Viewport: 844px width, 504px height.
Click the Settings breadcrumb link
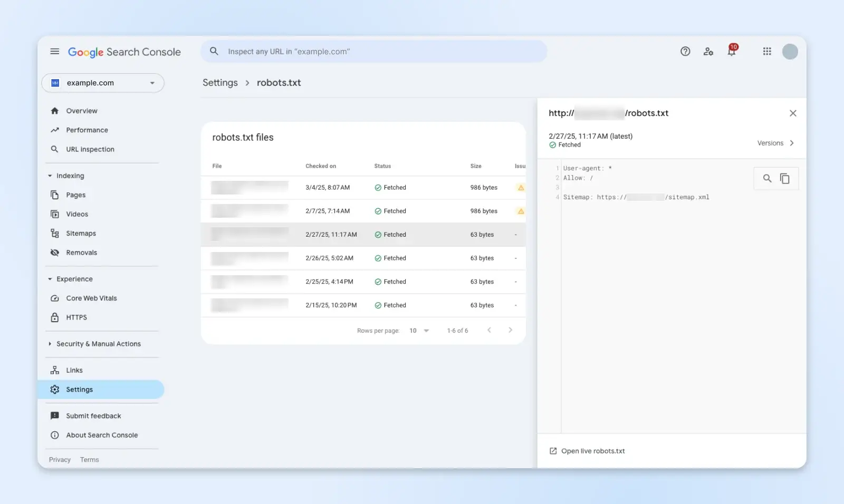[220, 83]
